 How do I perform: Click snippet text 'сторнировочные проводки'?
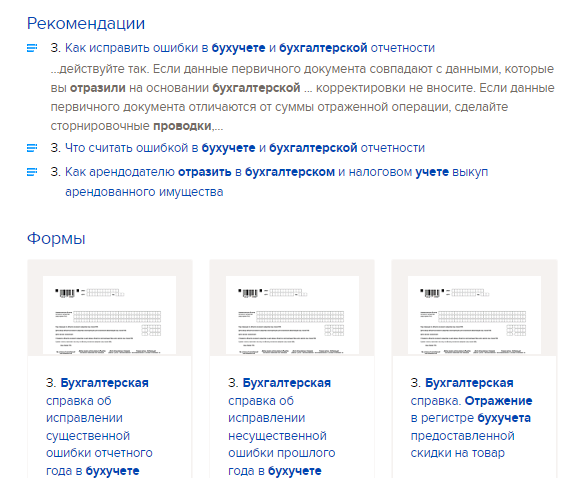[x=131, y=126]
